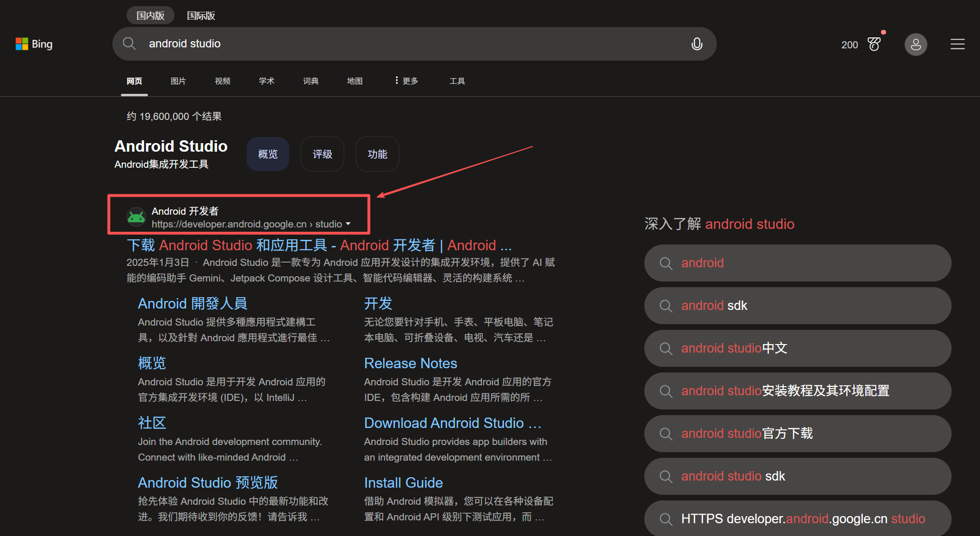Click search icon beside 'android studio官方下载'
Viewport: 980px width, 536px height.
(x=666, y=434)
